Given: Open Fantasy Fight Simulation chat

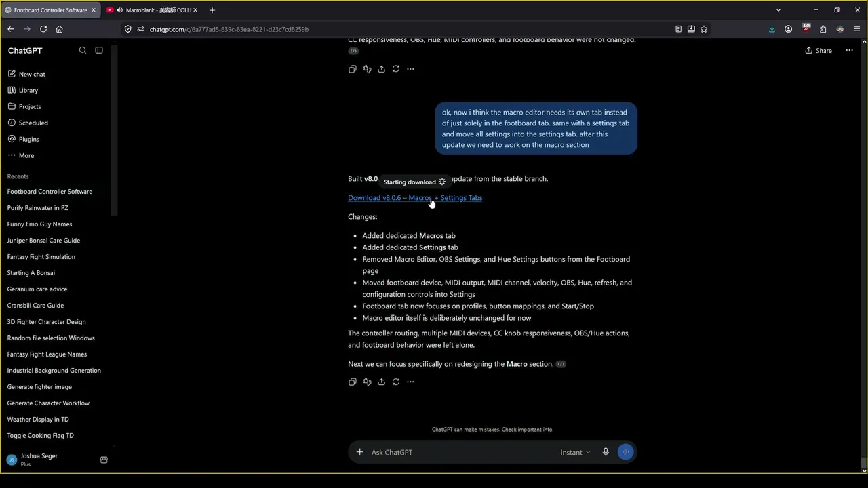Looking at the screenshot, I should 41,257.
